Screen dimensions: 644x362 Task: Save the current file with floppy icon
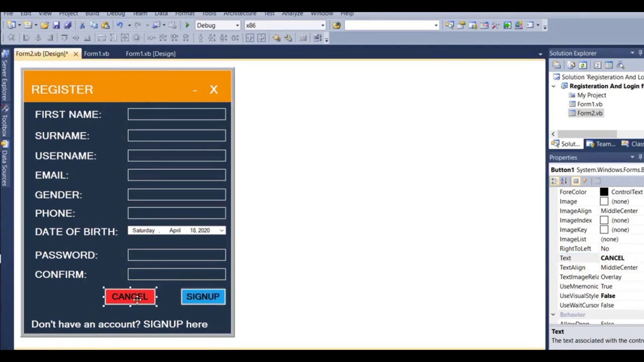click(x=56, y=25)
